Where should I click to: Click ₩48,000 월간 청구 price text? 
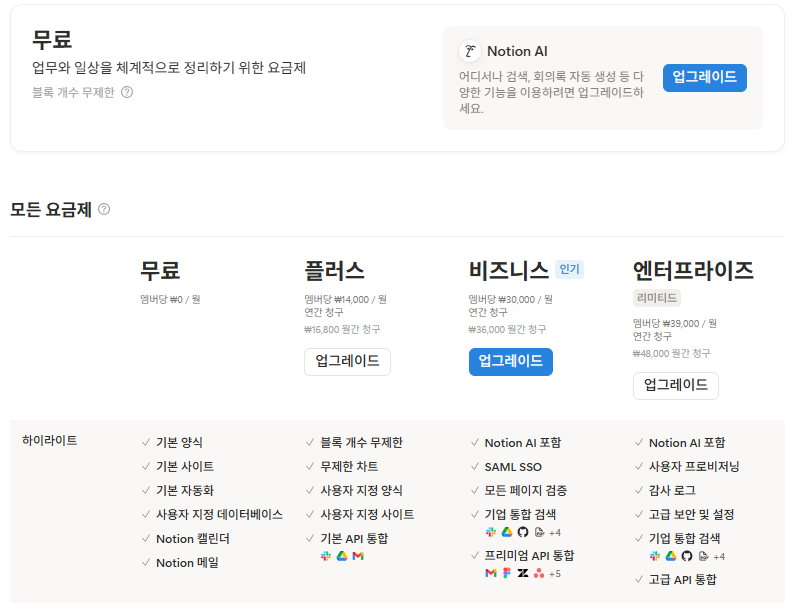tap(671, 353)
